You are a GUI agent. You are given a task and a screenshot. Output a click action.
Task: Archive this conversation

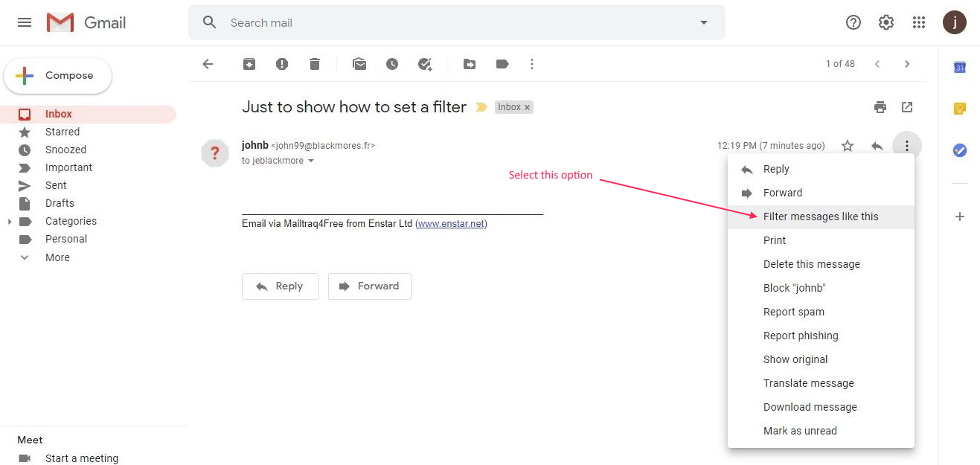(249, 64)
